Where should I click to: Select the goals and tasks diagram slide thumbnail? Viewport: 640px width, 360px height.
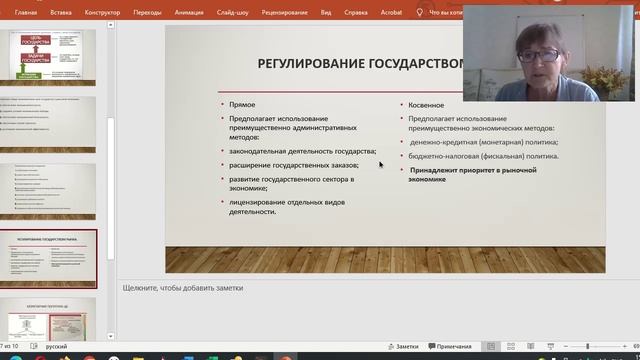click(x=48, y=58)
